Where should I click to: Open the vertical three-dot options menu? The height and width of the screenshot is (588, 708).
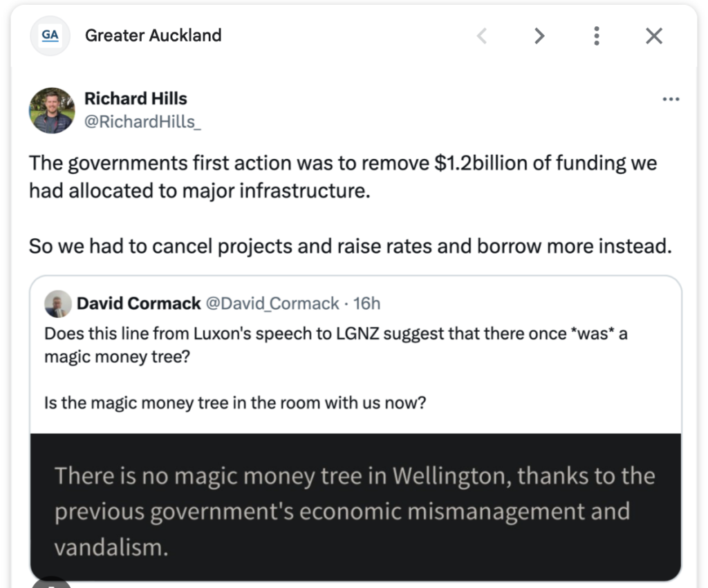pyautogui.click(x=597, y=36)
